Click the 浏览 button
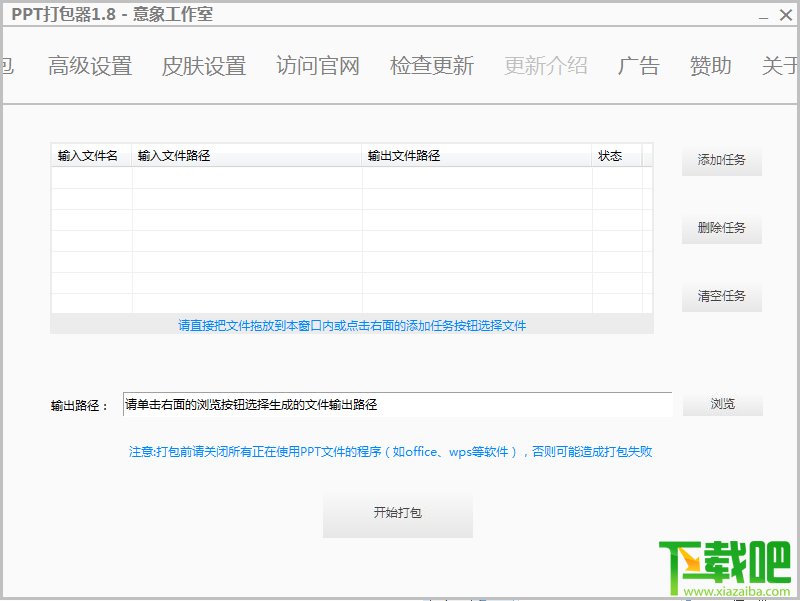 click(x=723, y=405)
